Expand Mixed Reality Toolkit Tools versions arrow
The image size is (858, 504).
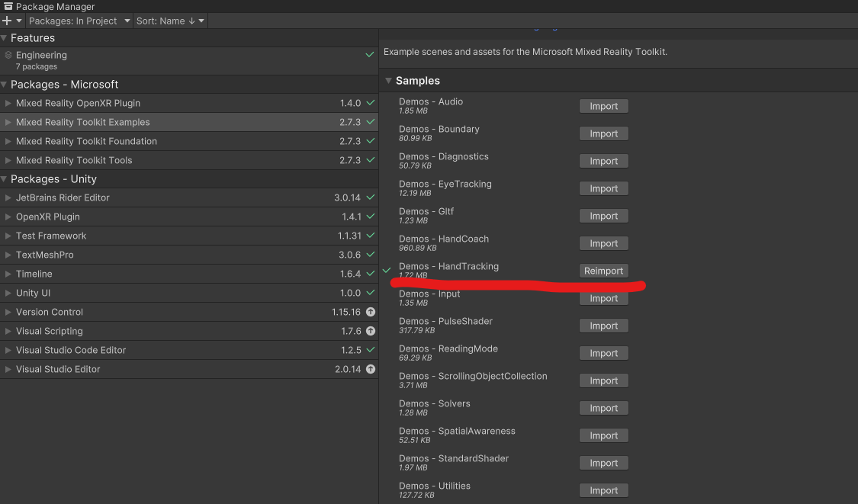click(x=8, y=160)
